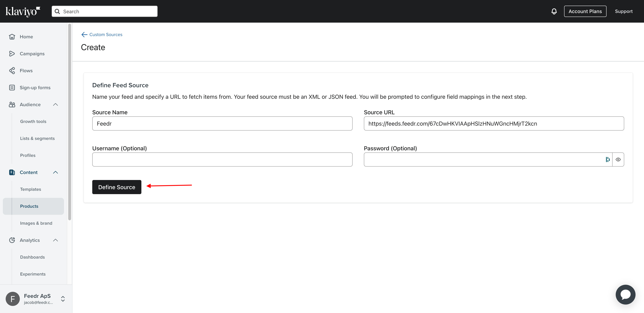
Task: Click the Audience navigation icon
Action: click(x=12, y=104)
